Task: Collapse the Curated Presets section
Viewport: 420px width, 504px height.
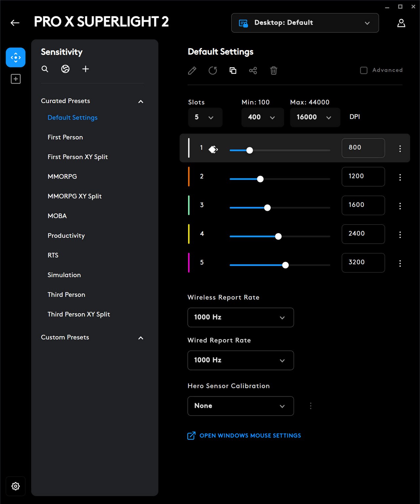Action: pos(141,101)
